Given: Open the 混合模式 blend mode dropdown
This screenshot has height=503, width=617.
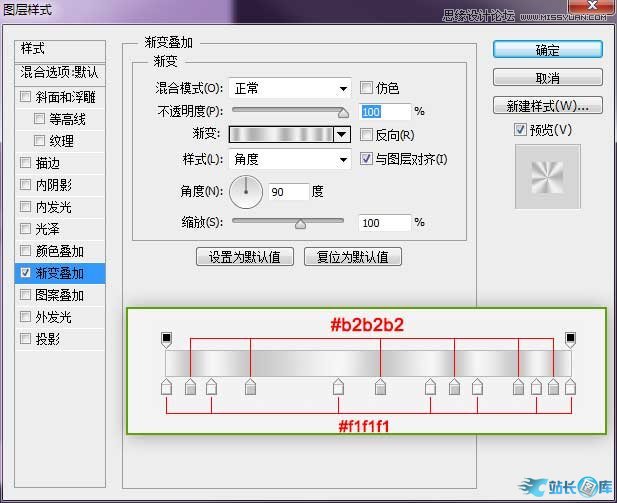Looking at the screenshot, I should (289, 88).
